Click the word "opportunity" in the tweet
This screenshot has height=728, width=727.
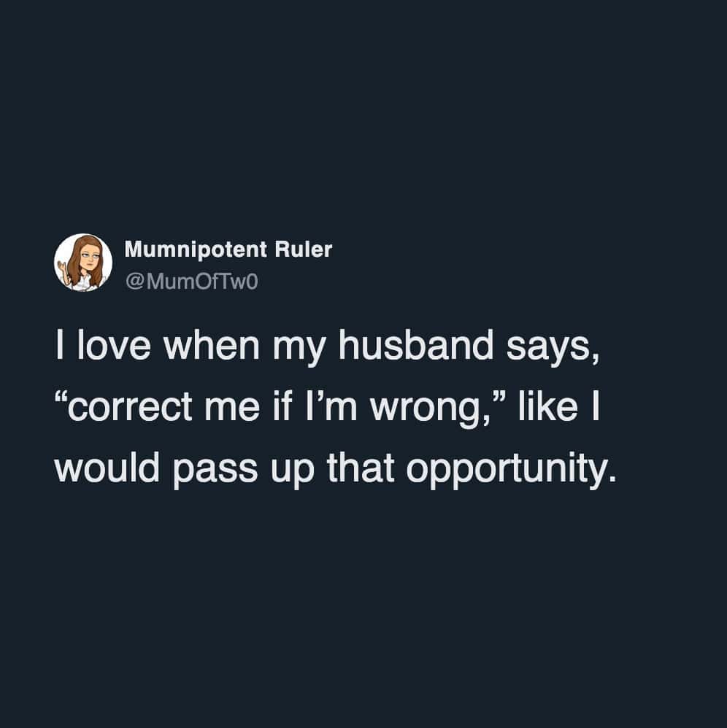click(x=505, y=467)
